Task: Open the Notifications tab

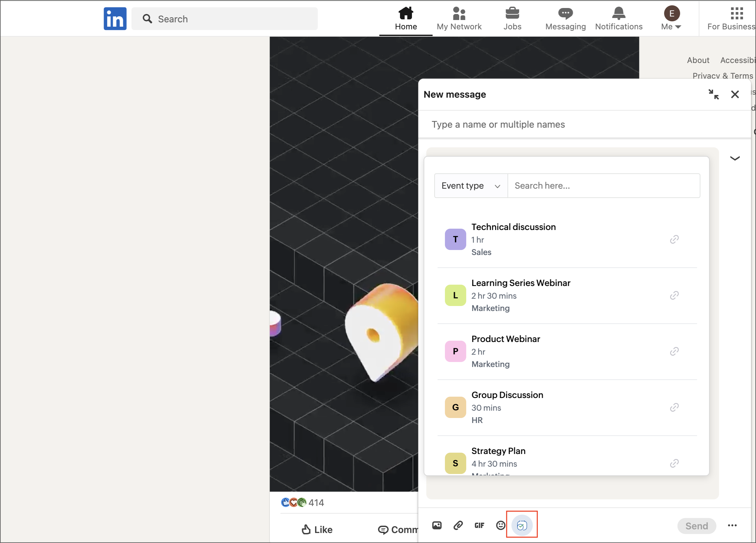Action: click(619, 19)
